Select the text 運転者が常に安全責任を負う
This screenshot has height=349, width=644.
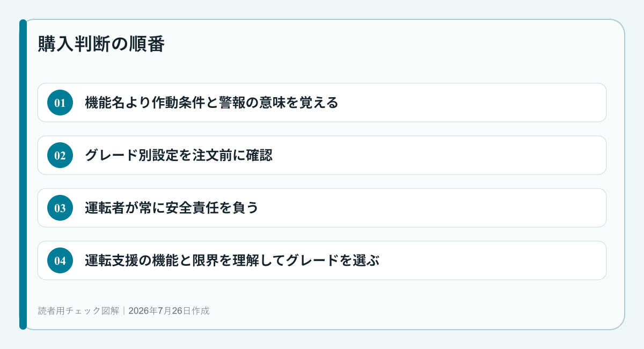(x=172, y=208)
